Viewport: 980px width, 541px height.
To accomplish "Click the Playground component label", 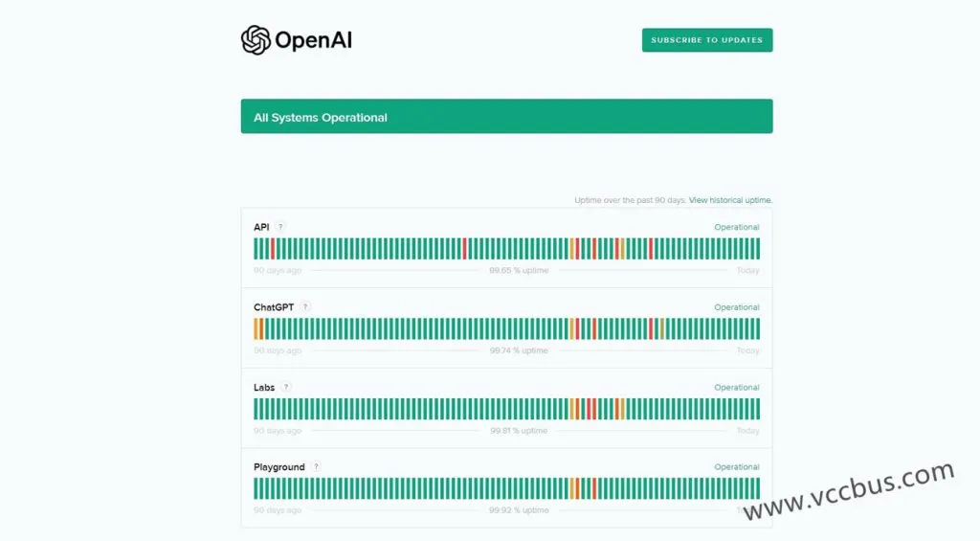I will coord(278,467).
